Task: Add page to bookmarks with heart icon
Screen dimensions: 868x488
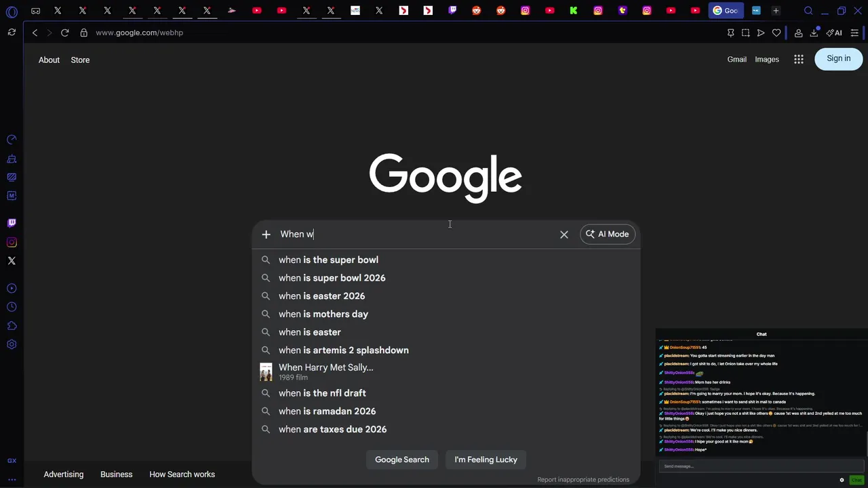Action: click(776, 33)
